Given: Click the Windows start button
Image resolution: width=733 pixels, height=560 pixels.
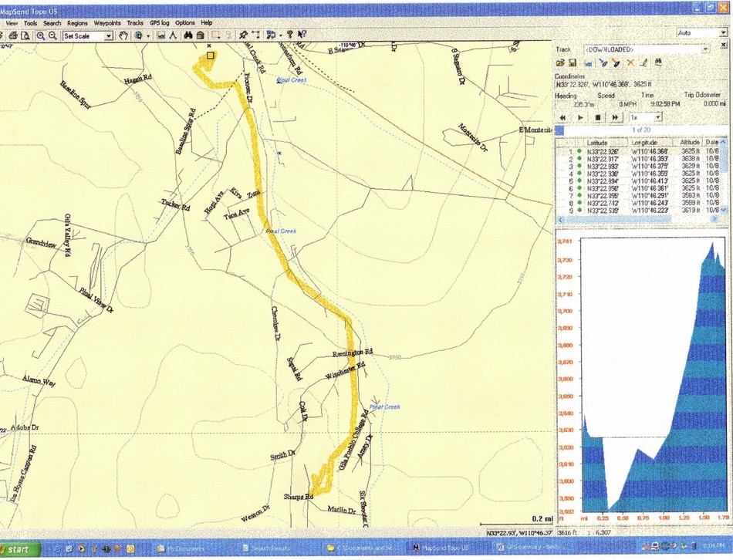Looking at the screenshot, I should click(x=20, y=549).
